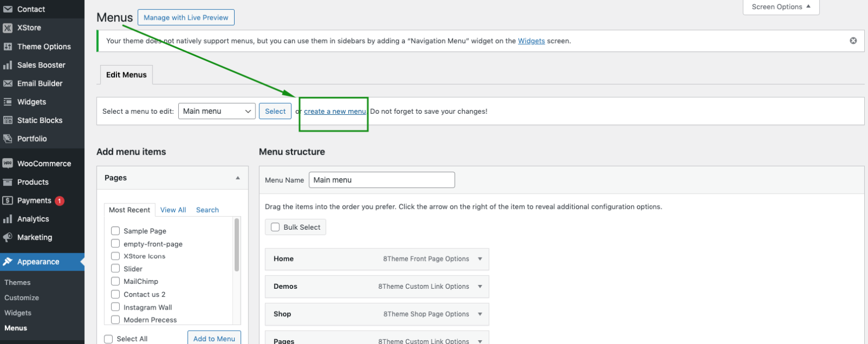This screenshot has width=868, height=344.
Task: Enable the Bulk Select checkbox
Action: tap(276, 227)
